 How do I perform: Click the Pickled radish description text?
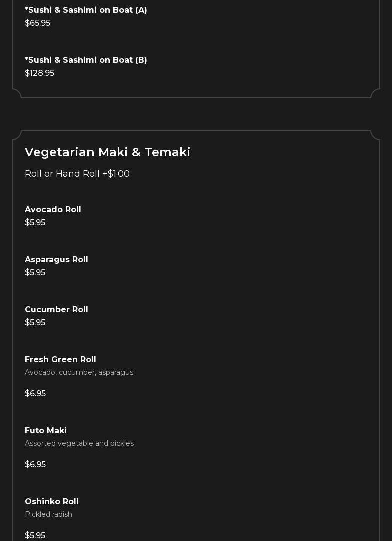(48, 514)
